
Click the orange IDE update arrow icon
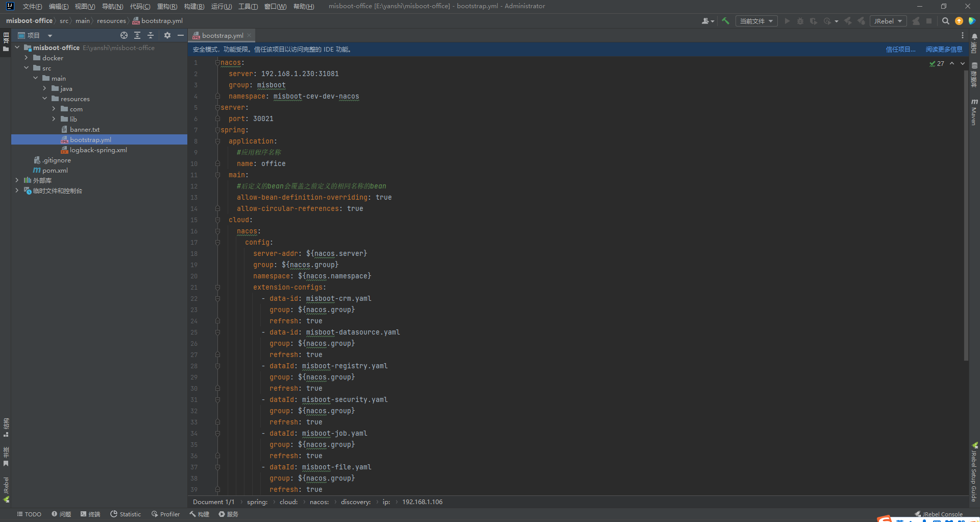pos(959,21)
